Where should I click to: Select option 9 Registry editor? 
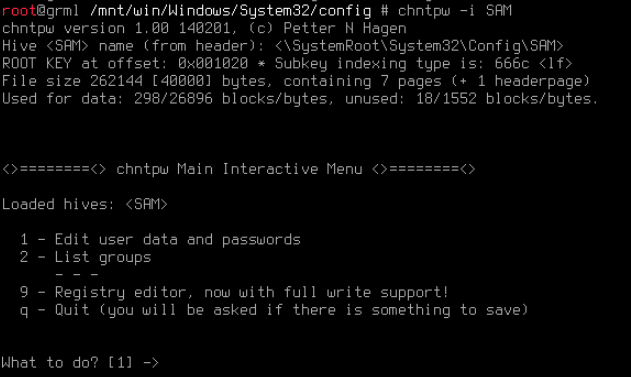click(234, 293)
